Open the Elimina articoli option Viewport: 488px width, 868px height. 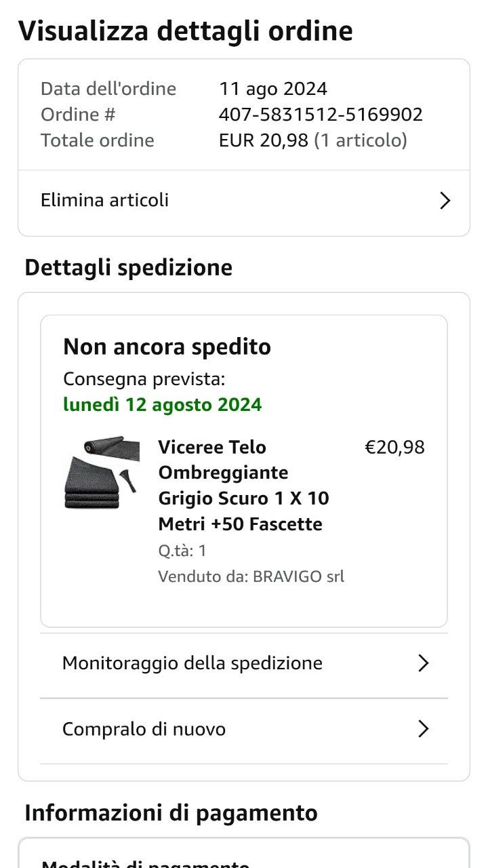tap(105, 201)
